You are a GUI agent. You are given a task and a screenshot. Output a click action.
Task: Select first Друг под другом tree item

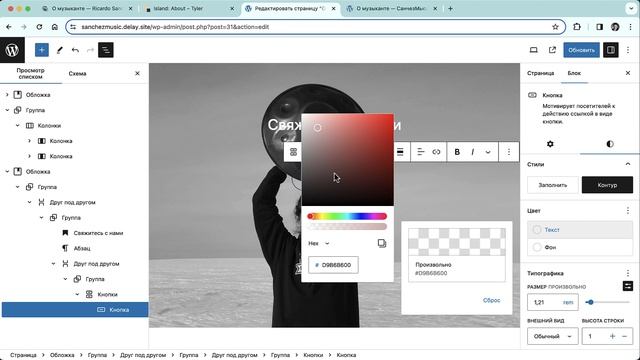(x=72, y=202)
